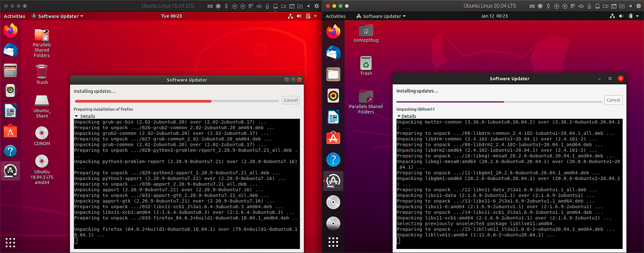Open Software Updater app menu in 18.04 top bar
Screen dimensions: 644x253
[57, 16]
